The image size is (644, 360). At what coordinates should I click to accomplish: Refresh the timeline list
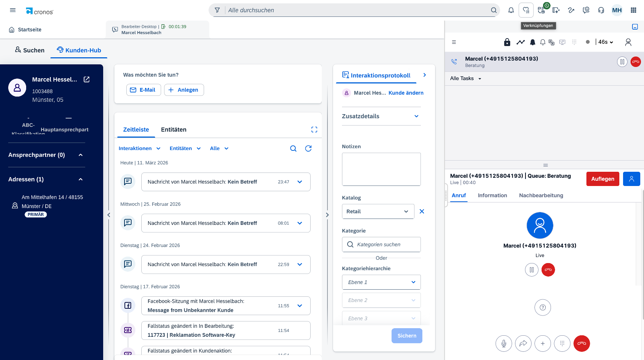(308, 149)
